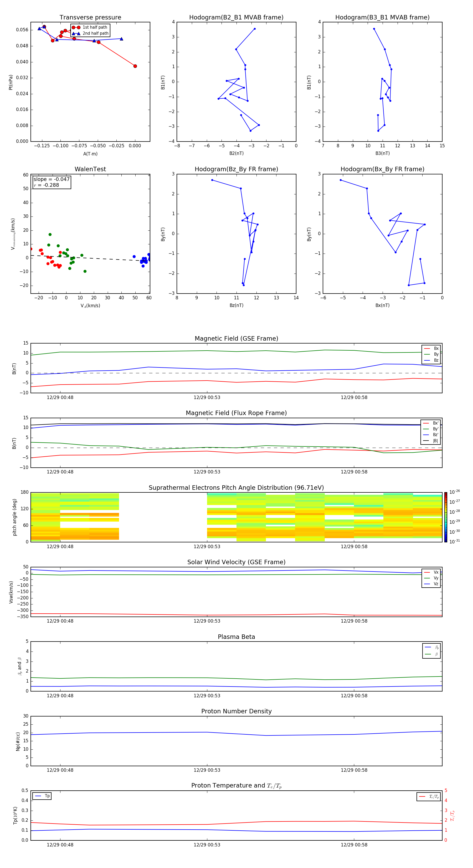Viewport: 473px width, 868px height.
Task: Click the 'Vsw(km/s)' axis label
Action: pyautogui.click(x=11, y=592)
